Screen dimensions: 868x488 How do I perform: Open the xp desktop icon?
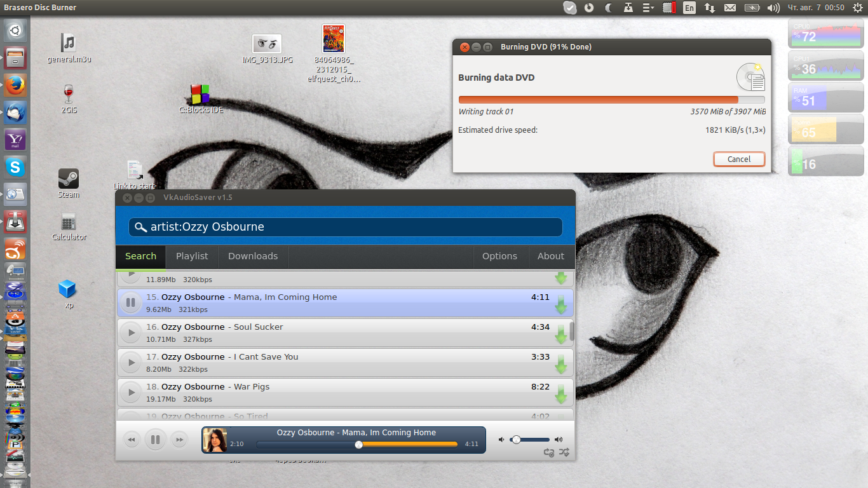pos(67,294)
